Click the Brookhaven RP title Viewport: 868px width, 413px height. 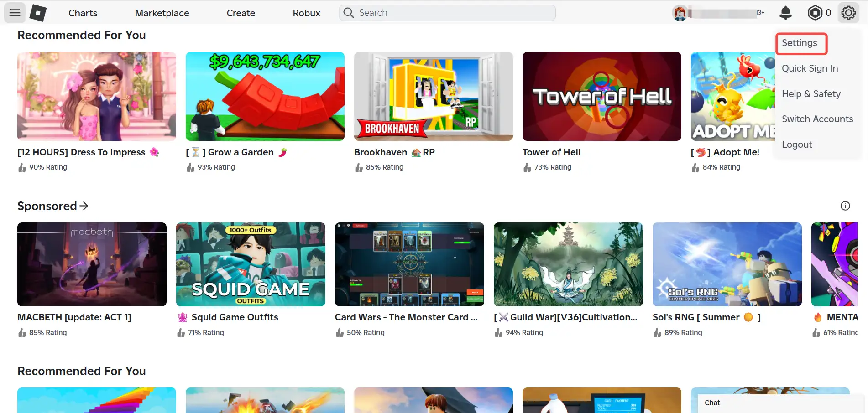tap(394, 152)
